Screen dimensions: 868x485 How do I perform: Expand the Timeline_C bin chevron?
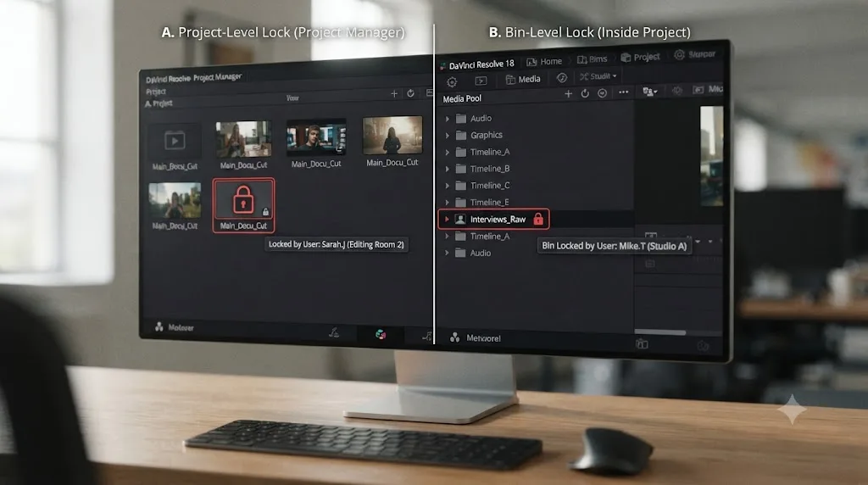tap(448, 186)
